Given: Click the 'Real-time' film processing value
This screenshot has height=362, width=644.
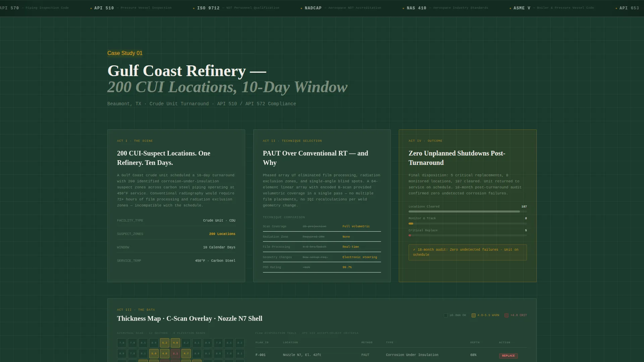Looking at the screenshot, I should pyautogui.click(x=351, y=247).
